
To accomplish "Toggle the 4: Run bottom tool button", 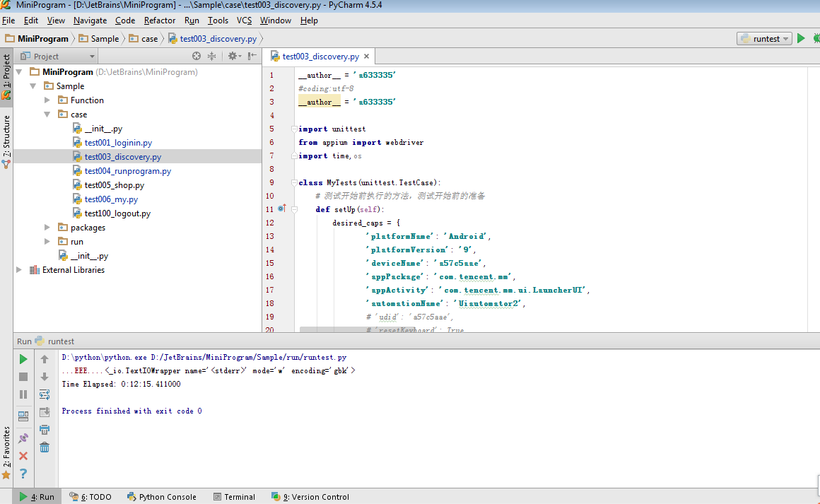I will pyautogui.click(x=37, y=497).
